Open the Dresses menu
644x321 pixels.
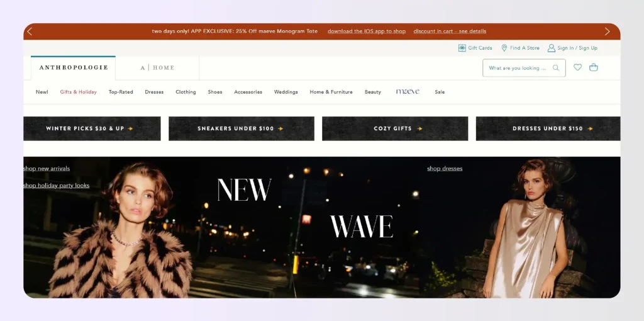tap(154, 92)
